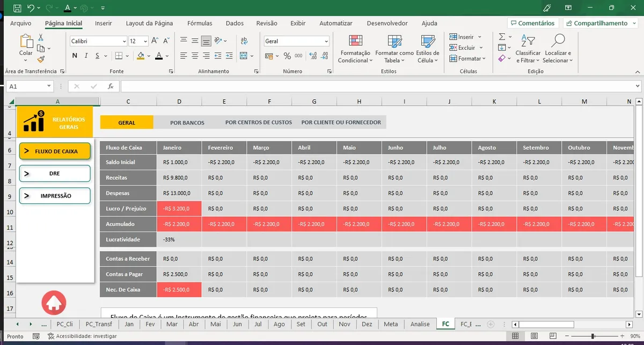Screen dimensions: 644x345
Task: Toggle centered text alignment
Action: pyautogui.click(x=195, y=56)
